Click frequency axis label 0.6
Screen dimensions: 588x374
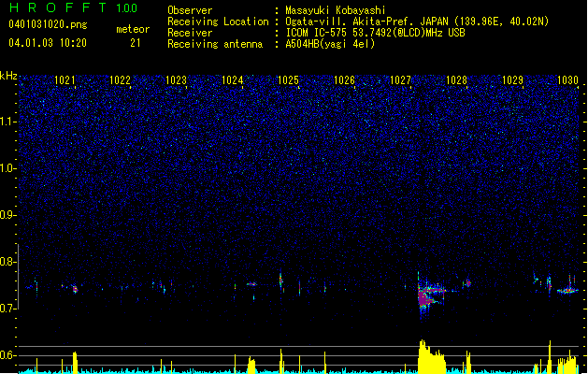pos(8,355)
